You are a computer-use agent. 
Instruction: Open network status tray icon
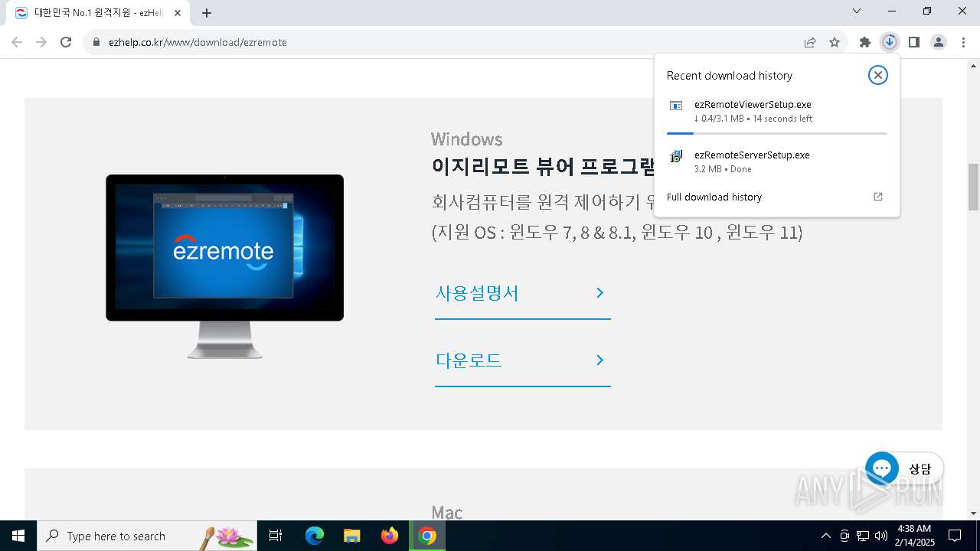tap(863, 536)
